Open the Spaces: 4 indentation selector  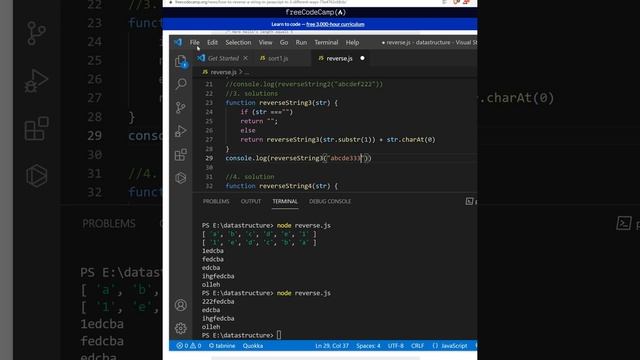[368, 346]
